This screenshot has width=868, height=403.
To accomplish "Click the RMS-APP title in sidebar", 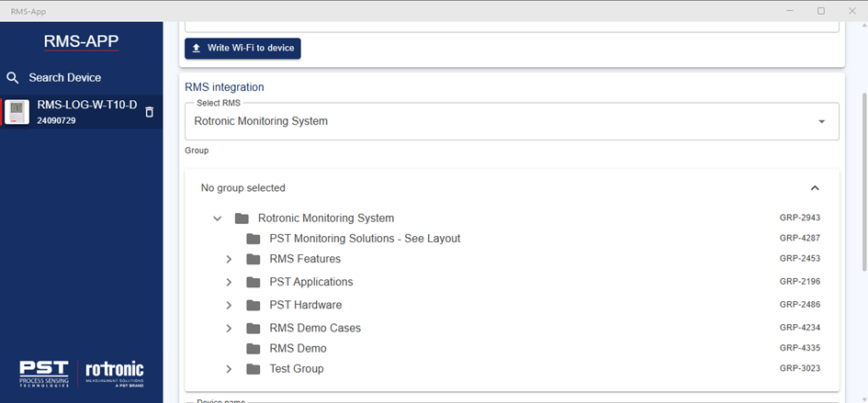I will [x=81, y=41].
